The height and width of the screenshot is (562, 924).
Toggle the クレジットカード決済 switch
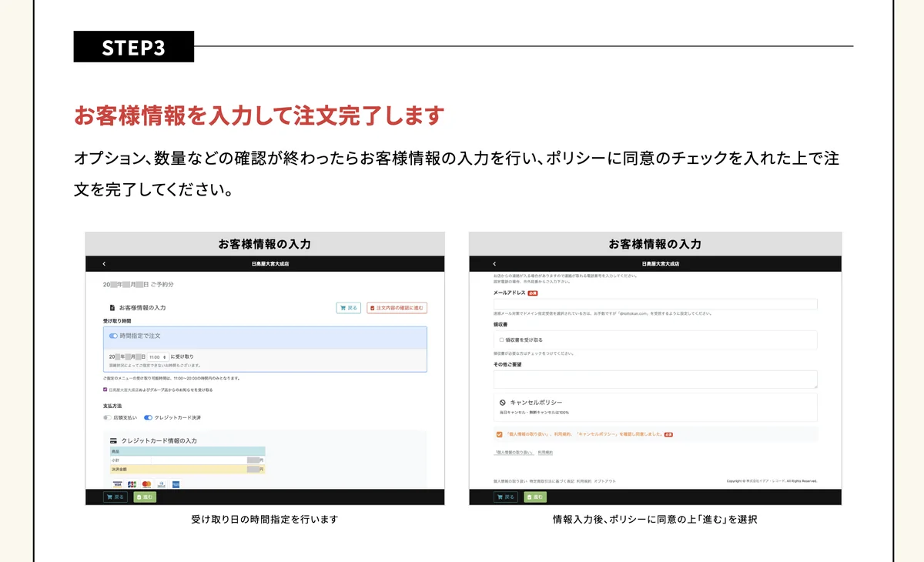148,417
